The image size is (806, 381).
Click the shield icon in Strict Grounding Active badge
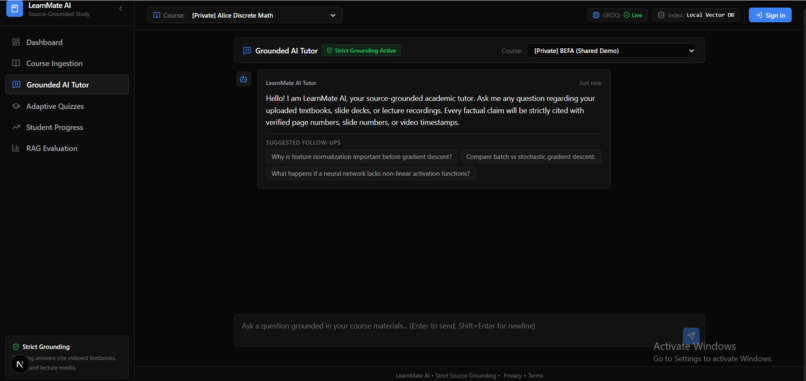tap(329, 51)
